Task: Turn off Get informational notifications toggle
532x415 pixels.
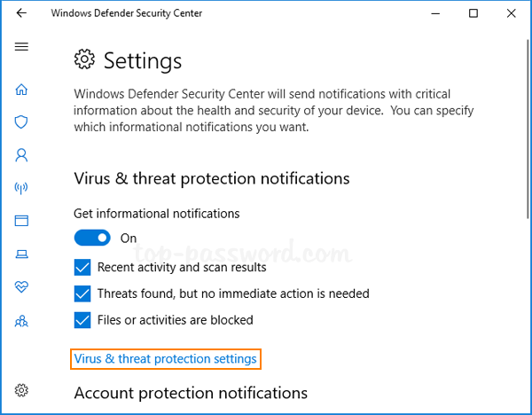Action: 92,238
